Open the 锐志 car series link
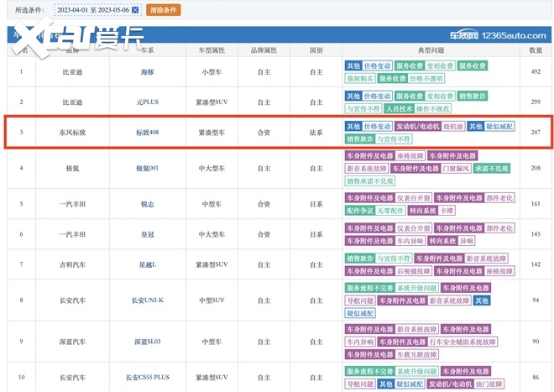The width and height of the screenshot is (554, 392). [x=147, y=204]
